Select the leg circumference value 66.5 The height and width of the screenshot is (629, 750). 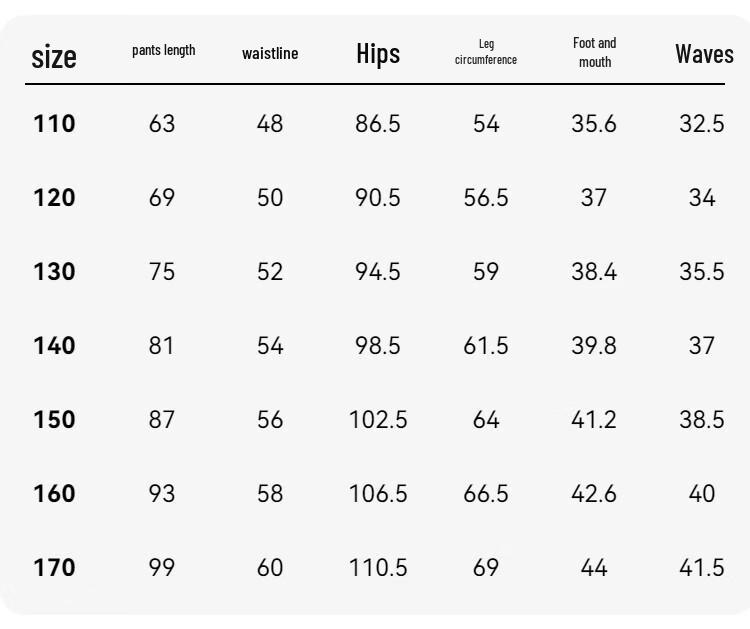click(x=486, y=494)
